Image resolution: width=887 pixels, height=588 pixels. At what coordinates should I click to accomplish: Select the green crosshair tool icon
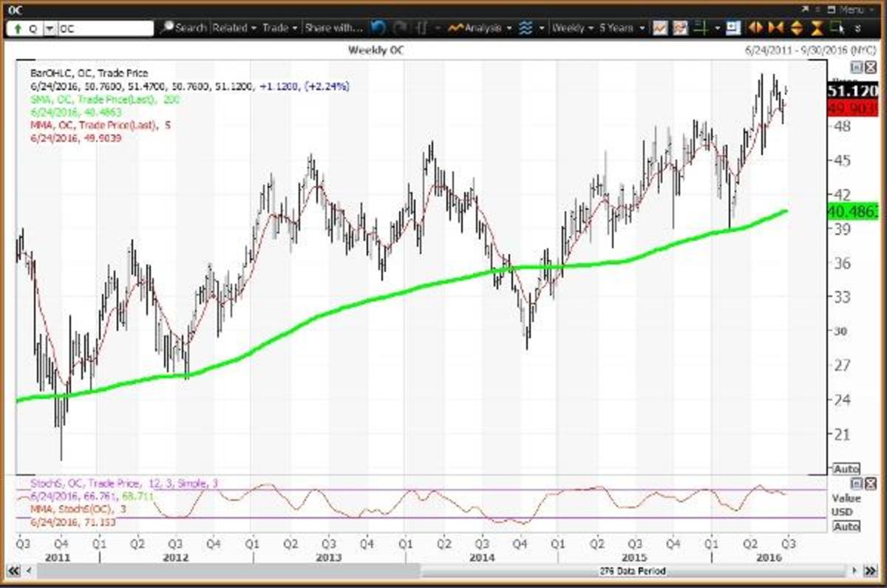pyautogui.click(x=699, y=28)
